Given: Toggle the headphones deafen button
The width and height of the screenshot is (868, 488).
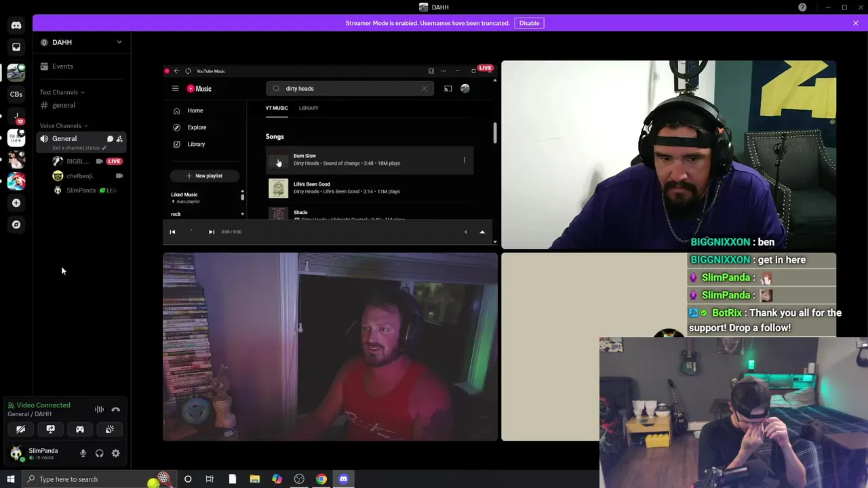Looking at the screenshot, I should (99, 453).
